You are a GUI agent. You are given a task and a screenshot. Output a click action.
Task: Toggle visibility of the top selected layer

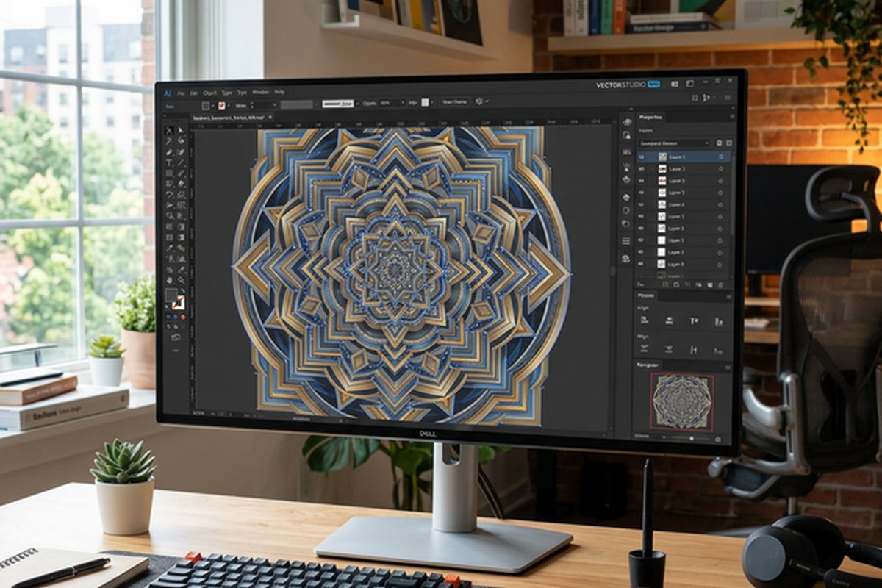pyautogui.click(x=642, y=157)
